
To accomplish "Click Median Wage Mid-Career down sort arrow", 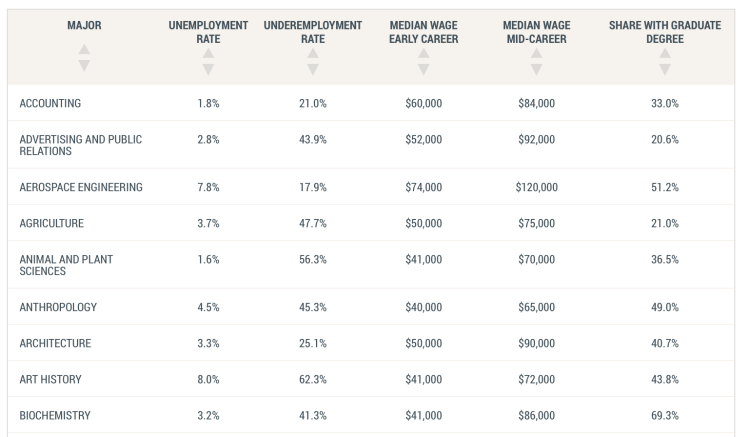I will pos(537,70).
